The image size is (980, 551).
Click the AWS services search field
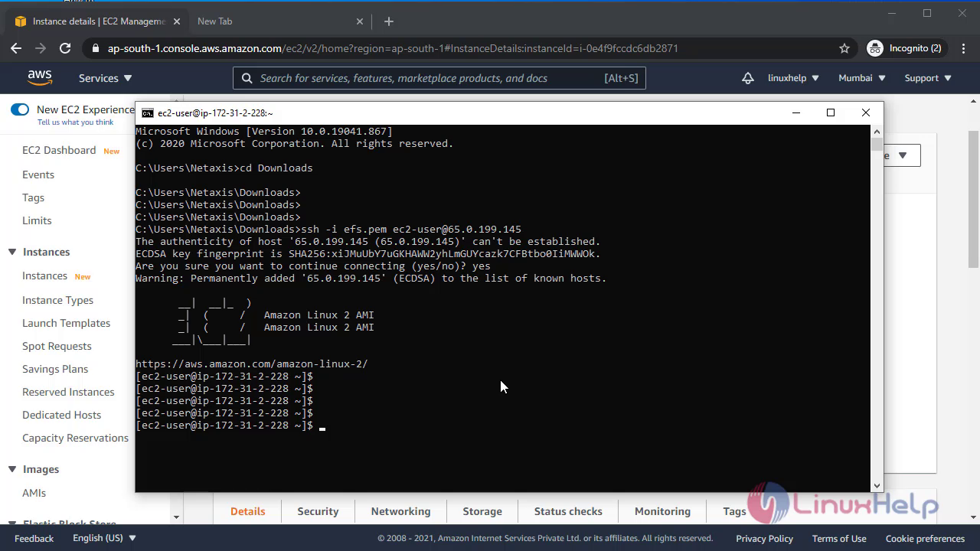pos(439,78)
